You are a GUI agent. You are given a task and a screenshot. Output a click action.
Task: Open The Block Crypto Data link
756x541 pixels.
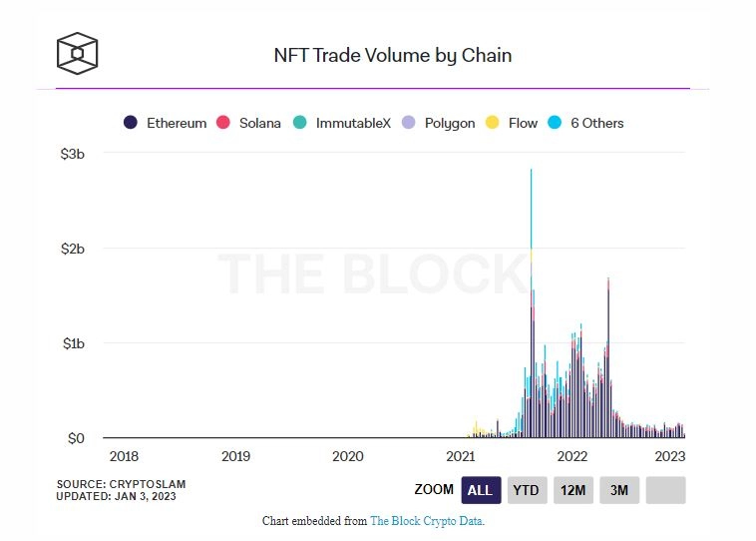tap(427, 521)
